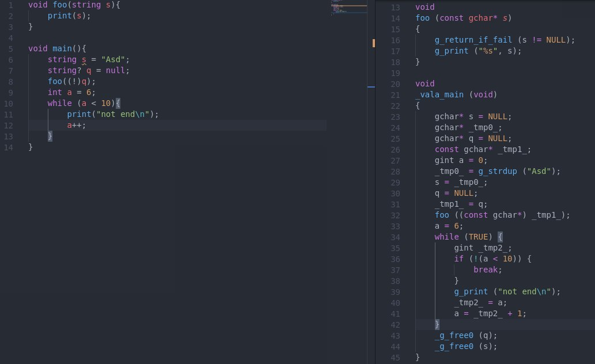Click the 'break;' statement
Viewport: 595px width, 364px height.
pyautogui.click(x=488, y=270)
